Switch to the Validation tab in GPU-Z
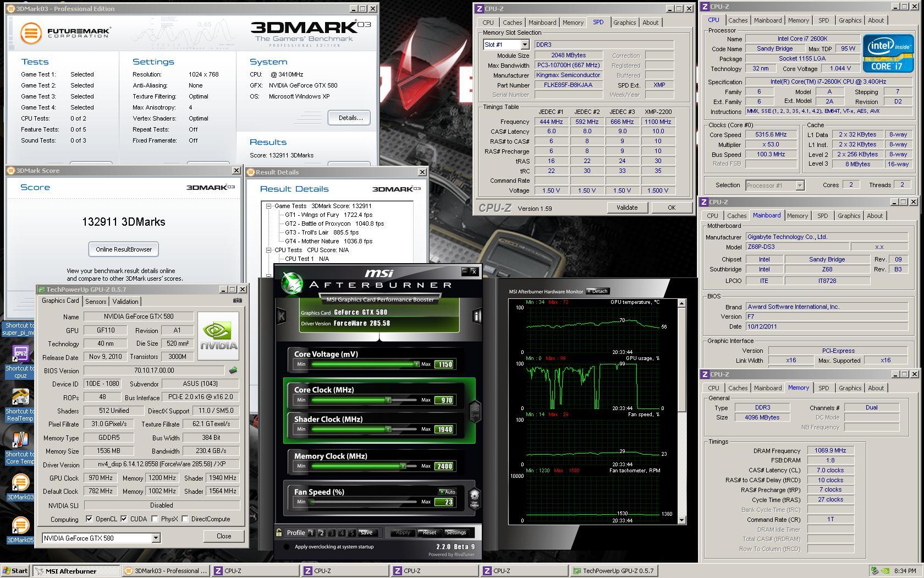924x578 pixels. pyautogui.click(x=125, y=302)
